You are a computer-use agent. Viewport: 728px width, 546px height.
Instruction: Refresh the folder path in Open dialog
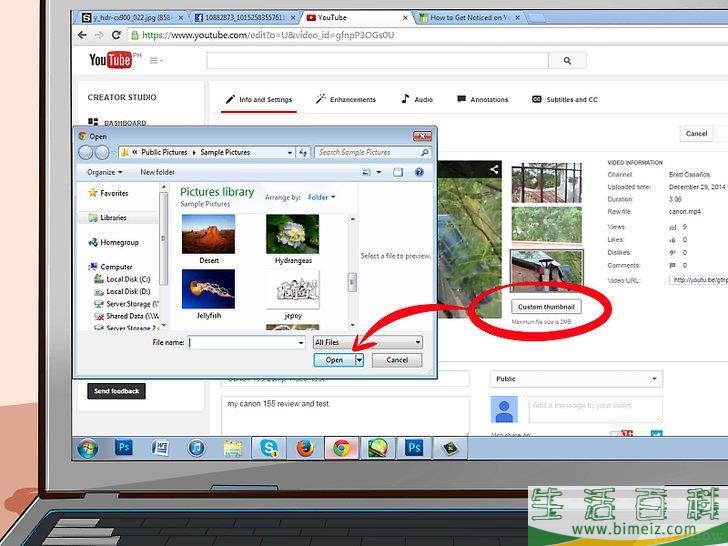tap(303, 152)
